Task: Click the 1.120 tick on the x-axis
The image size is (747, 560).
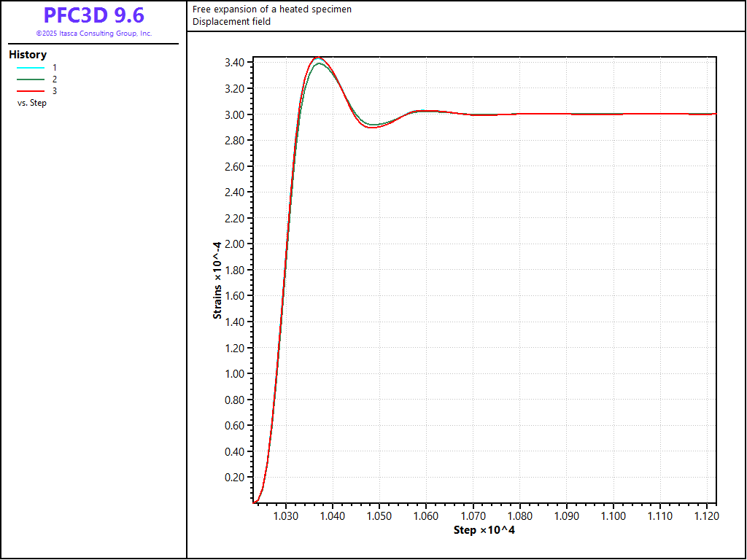Action: tap(706, 516)
